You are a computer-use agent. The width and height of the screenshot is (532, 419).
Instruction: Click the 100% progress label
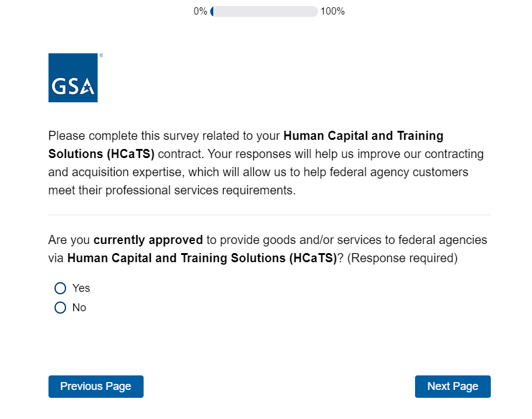coord(333,12)
